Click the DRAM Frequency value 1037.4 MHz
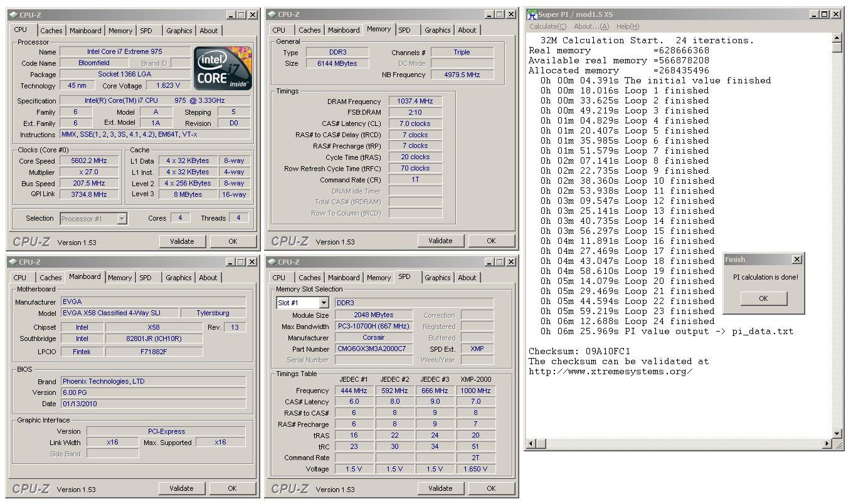 [415, 102]
